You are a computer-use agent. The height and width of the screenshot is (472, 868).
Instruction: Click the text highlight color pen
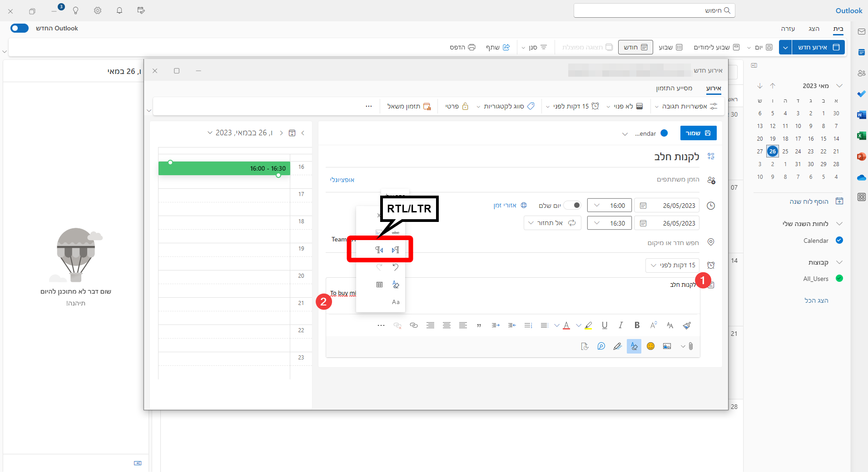click(x=588, y=325)
